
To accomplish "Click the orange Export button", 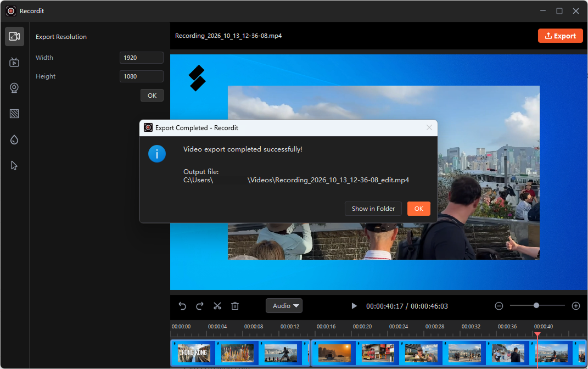I will pos(560,36).
